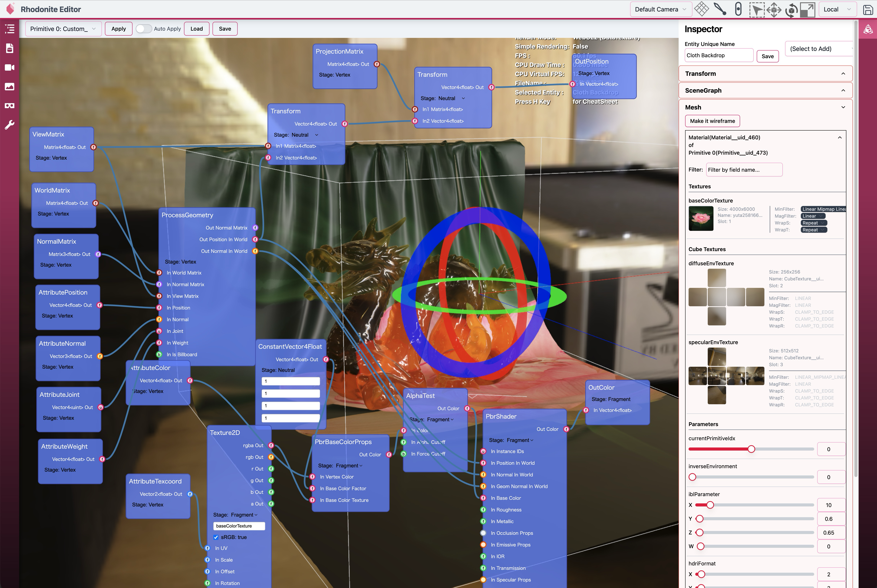Screen dimensions: 877x588
Task: Activate the dashed selection pointer tool
Action: (757, 10)
